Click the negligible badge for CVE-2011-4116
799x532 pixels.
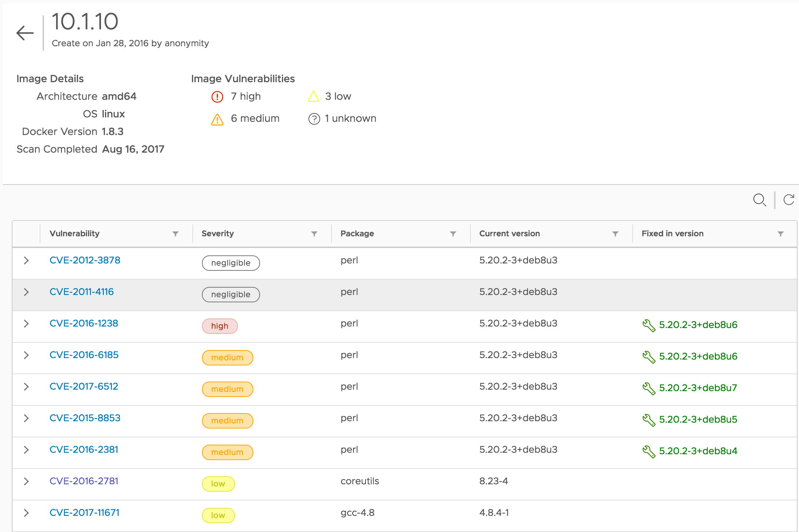[231, 295]
